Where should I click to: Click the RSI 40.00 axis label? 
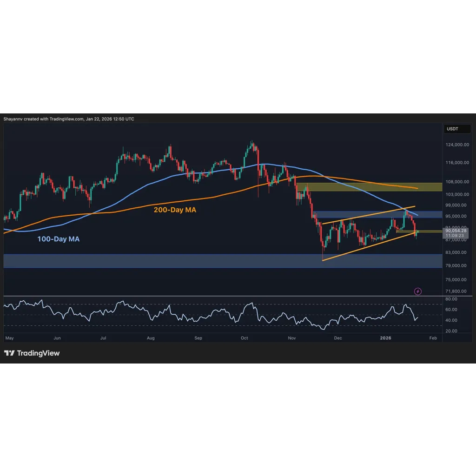451,320
